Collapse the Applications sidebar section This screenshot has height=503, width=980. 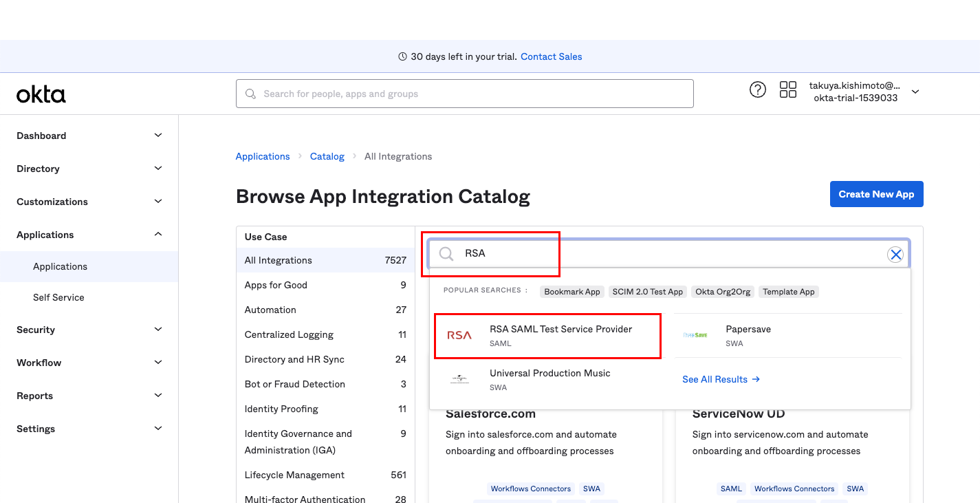click(x=158, y=235)
